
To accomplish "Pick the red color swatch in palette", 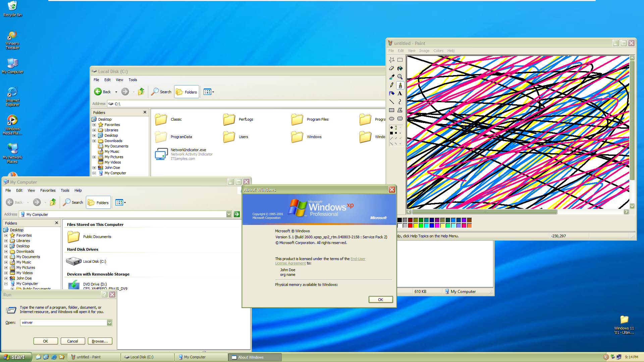I will [410, 226].
